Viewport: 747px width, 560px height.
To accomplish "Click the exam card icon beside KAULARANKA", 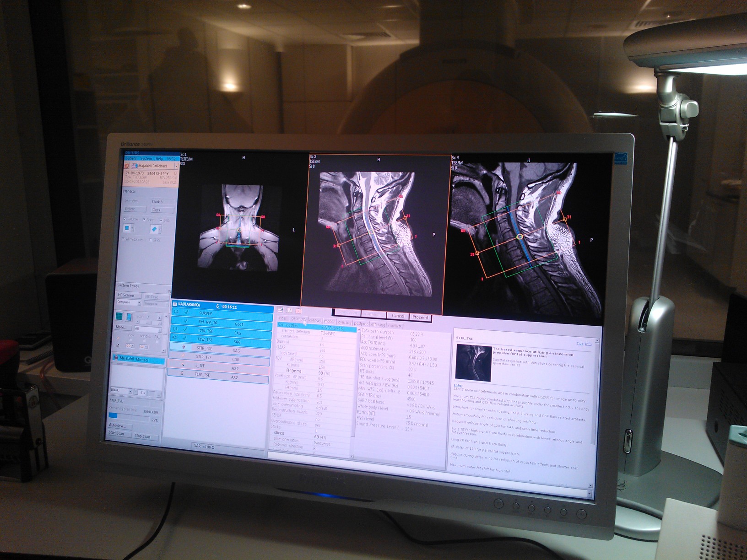I will tap(174, 304).
